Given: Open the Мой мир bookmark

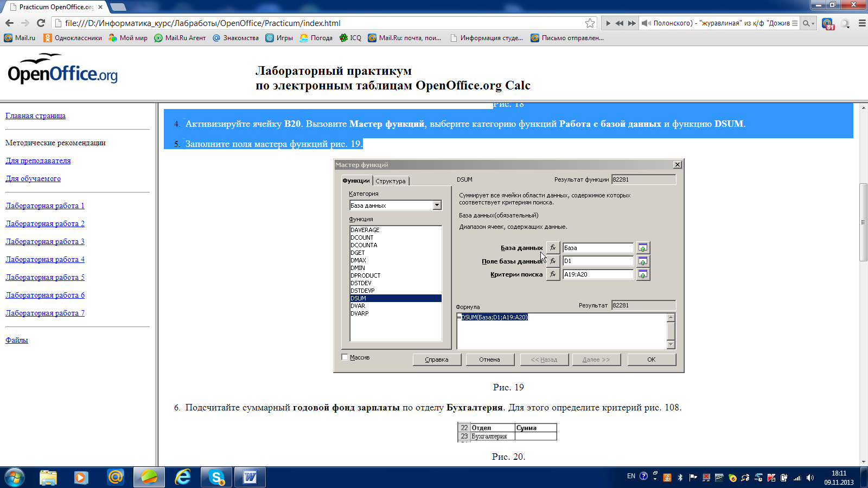Looking at the screenshot, I should tap(128, 38).
